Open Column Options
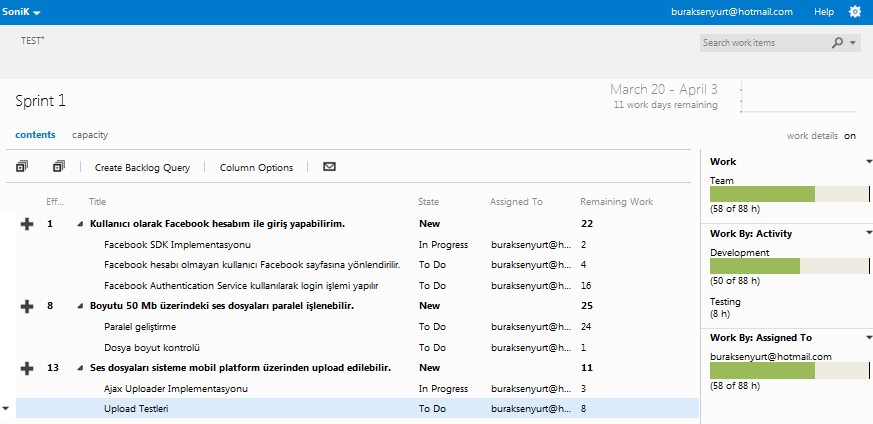873x424 pixels. pos(256,167)
